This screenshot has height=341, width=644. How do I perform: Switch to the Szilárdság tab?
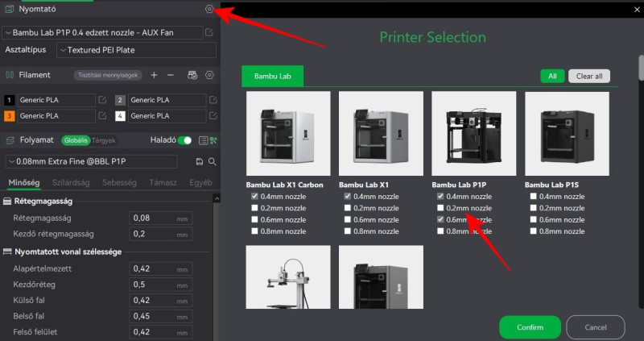71,183
